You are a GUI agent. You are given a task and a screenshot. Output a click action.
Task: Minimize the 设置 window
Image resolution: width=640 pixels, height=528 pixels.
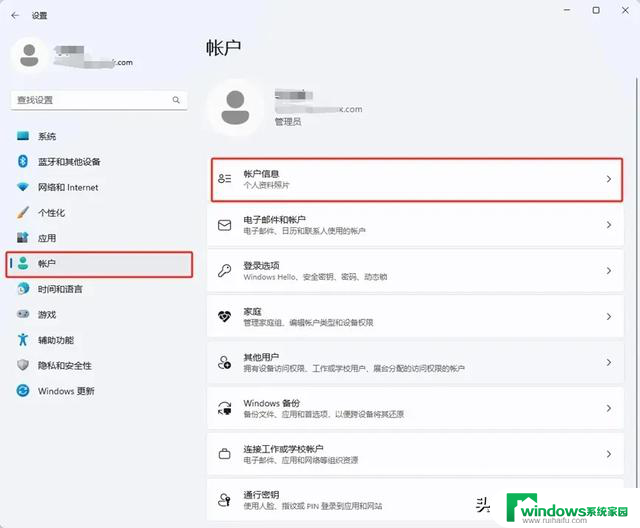567,10
